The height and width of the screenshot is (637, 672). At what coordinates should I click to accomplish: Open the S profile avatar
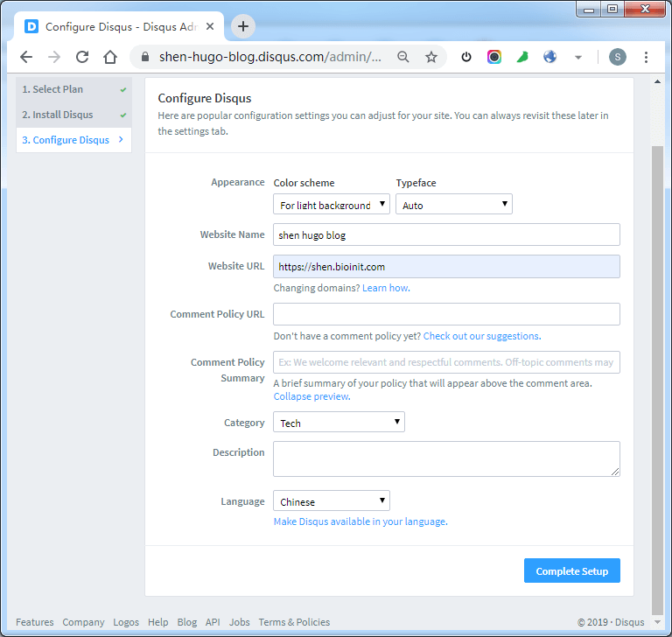click(618, 57)
